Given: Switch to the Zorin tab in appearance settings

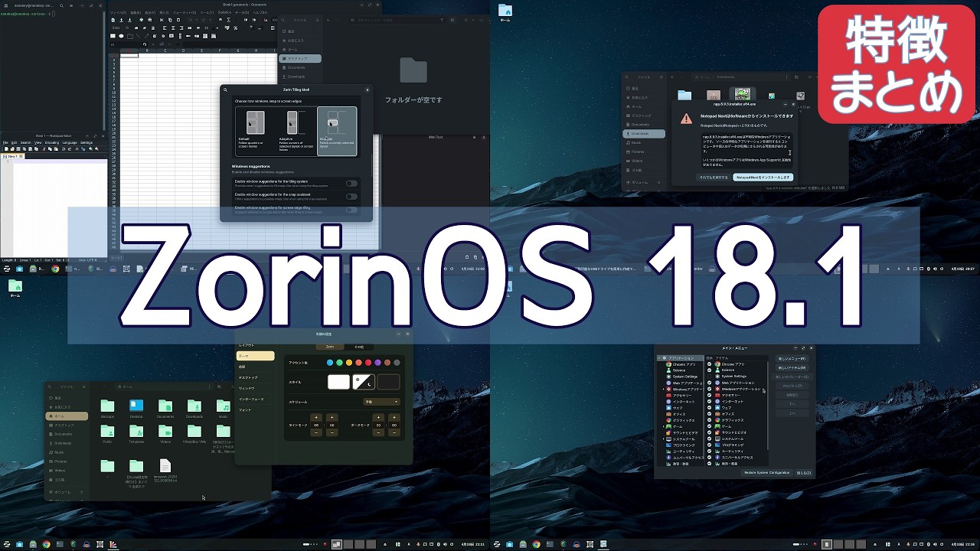Looking at the screenshot, I should coord(330,347).
